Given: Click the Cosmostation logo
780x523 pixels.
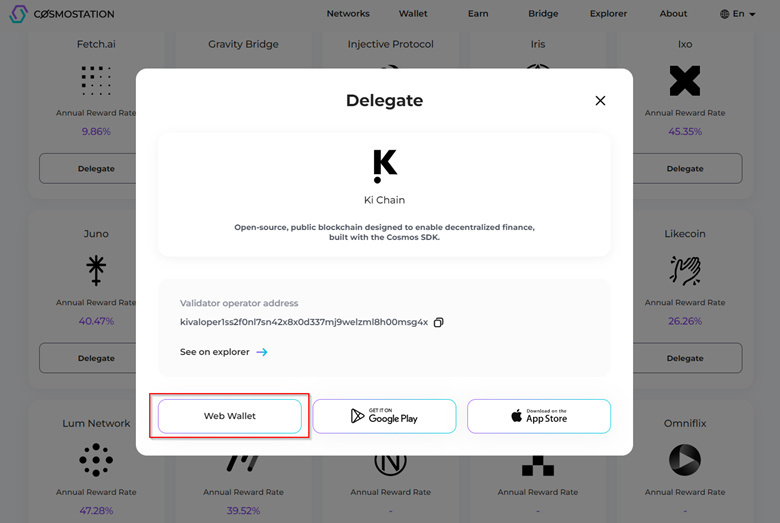Looking at the screenshot, I should [62, 14].
